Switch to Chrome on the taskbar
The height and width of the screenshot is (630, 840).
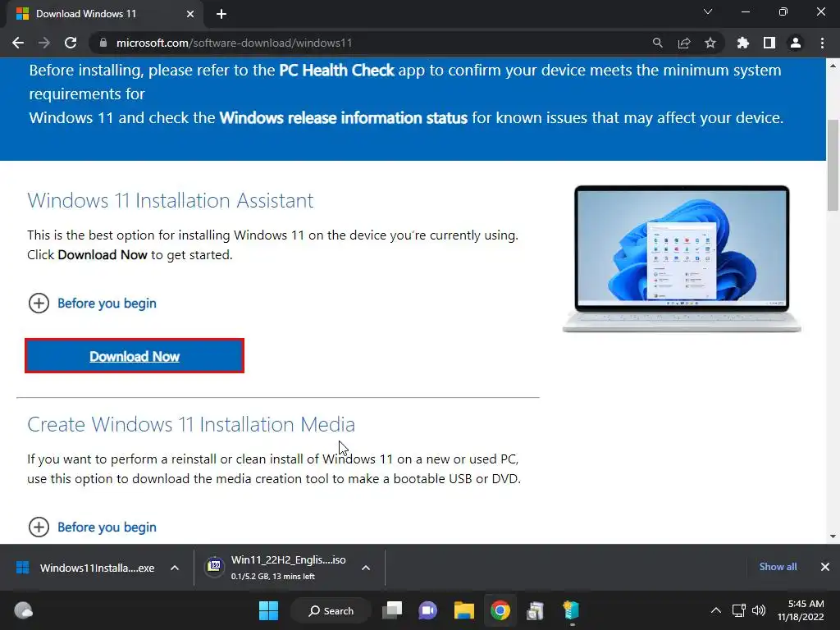pyautogui.click(x=500, y=610)
